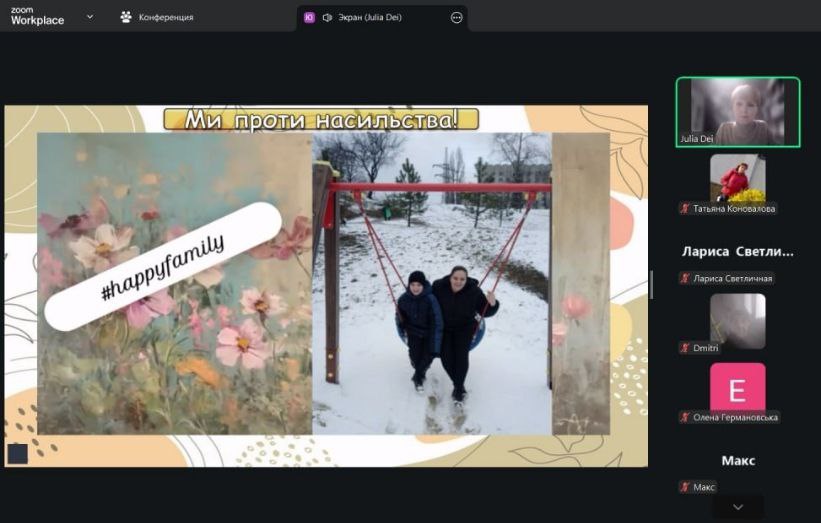The height and width of the screenshot is (523, 821).
Task: Click the Конференция people icon
Action: tap(126, 17)
